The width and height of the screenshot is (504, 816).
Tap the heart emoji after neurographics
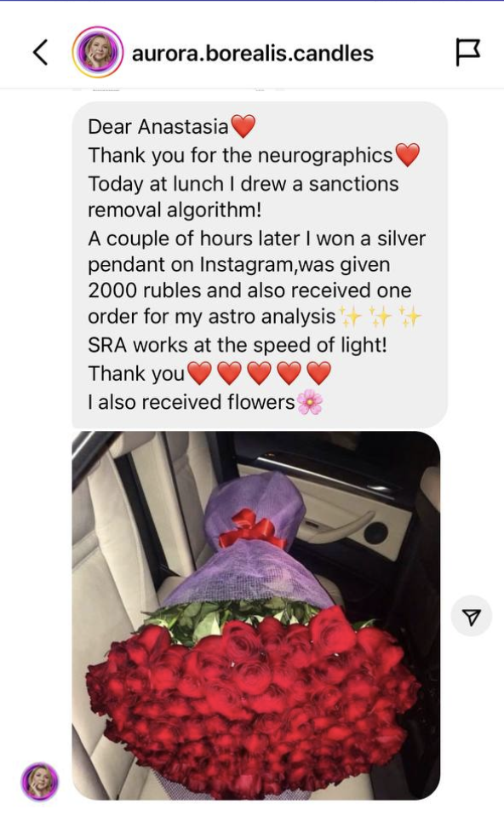407,154
